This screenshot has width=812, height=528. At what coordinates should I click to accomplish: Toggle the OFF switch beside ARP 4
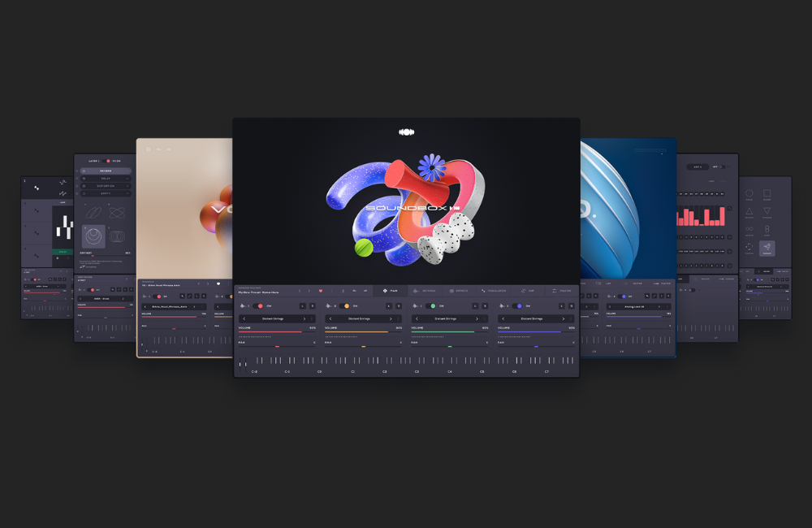(724, 167)
